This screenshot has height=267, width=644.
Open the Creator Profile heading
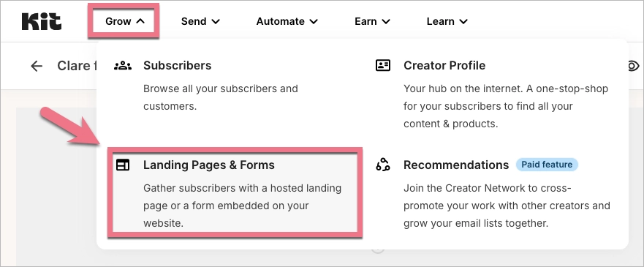click(x=444, y=65)
